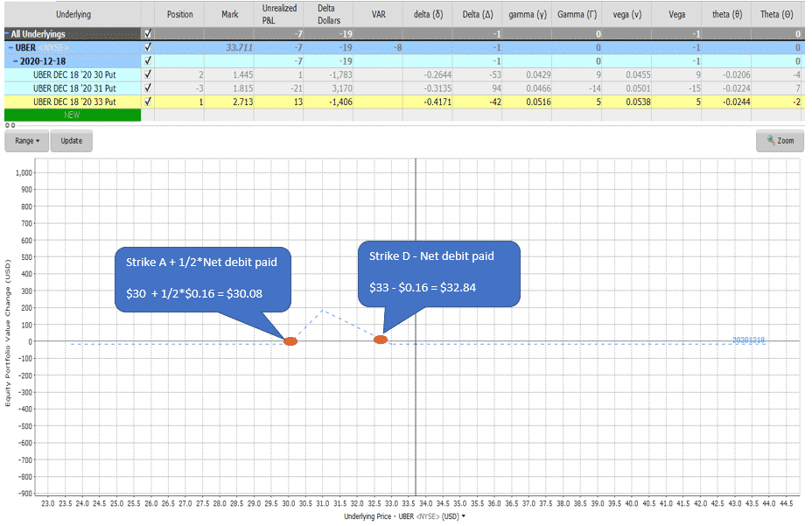This screenshot has height=526, width=812.
Task: Click the theta (θ) column header
Action: coord(726,15)
